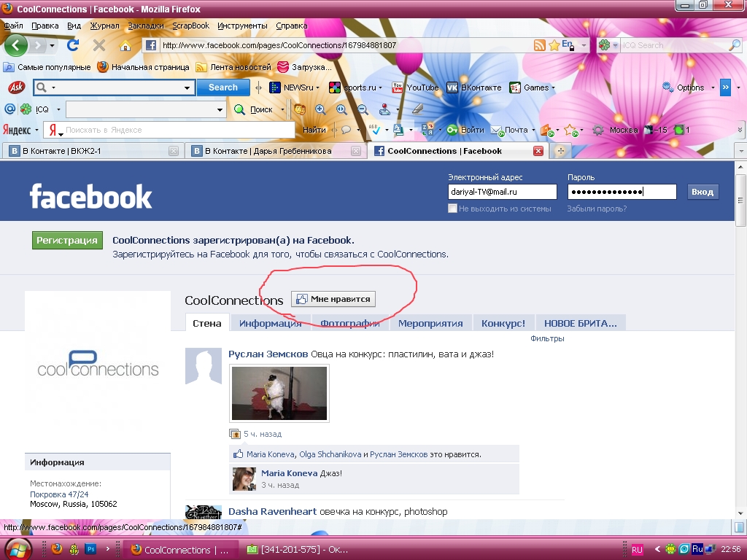Click Yandex Войти key icon
Viewport: 747px width, 560px height.
click(x=465, y=130)
